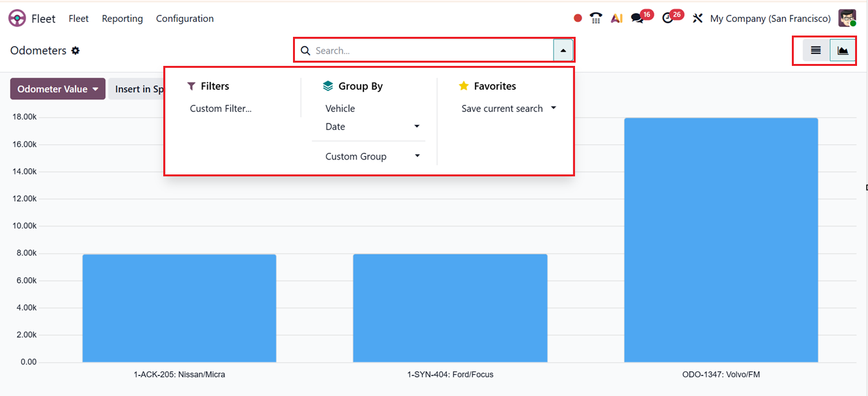The image size is (868, 396).
Task: Click the Fleet app logo icon
Action: 17,19
